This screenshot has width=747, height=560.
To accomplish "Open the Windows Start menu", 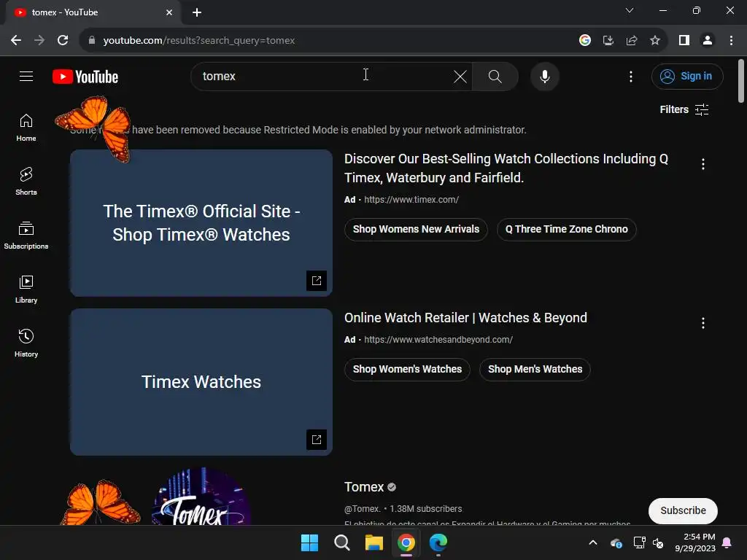I will [x=309, y=542].
